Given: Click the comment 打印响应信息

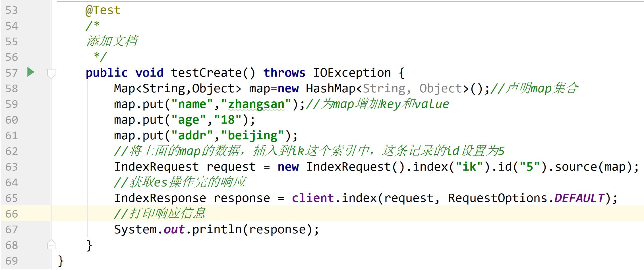Looking at the screenshot, I should (160, 214).
